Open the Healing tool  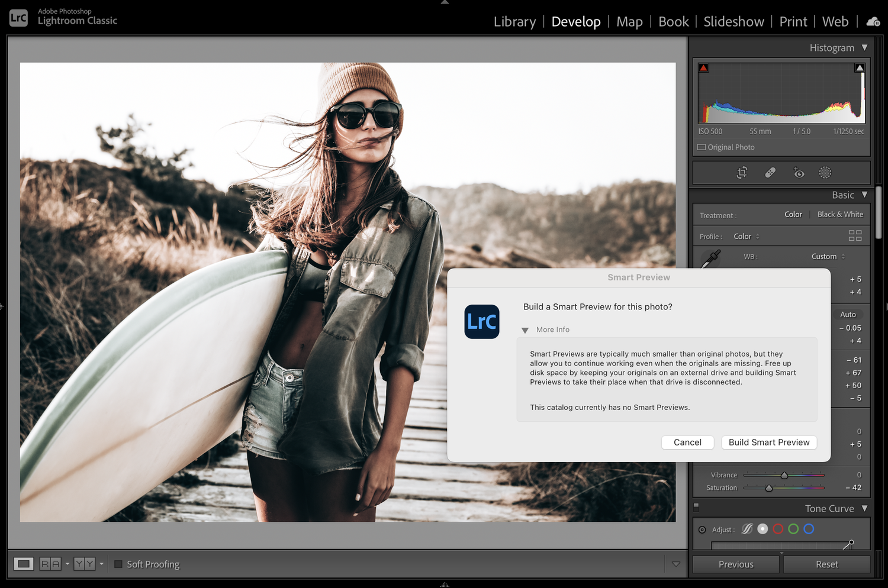pyautogui.click(x=770, y=173)
